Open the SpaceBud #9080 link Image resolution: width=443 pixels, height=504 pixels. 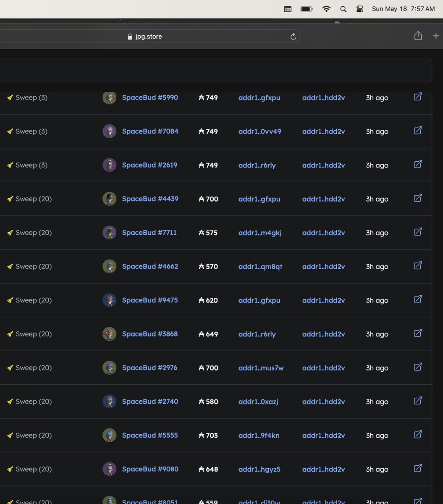pos(150,469)
